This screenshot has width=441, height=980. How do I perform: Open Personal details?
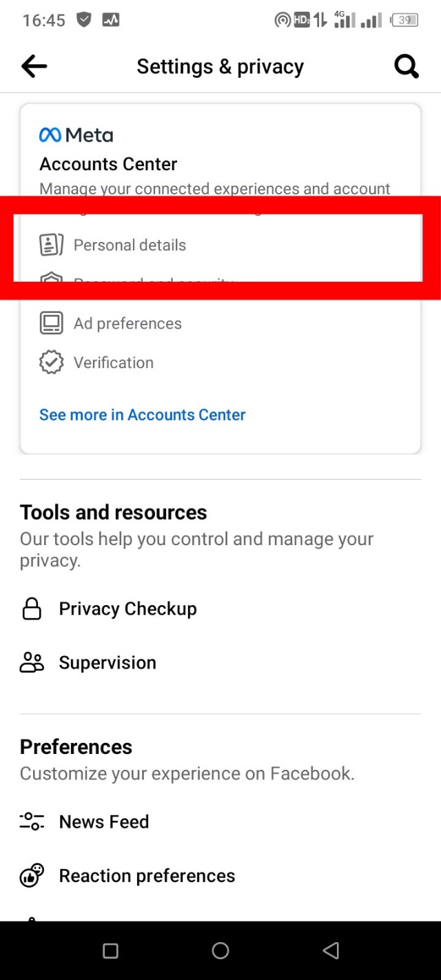pos(130,245)
